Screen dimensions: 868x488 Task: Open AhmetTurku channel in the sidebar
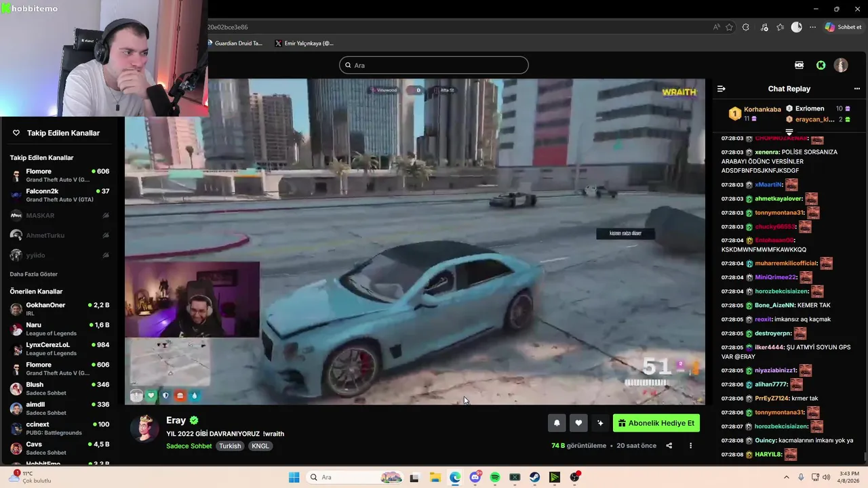(x=60, y=235)
